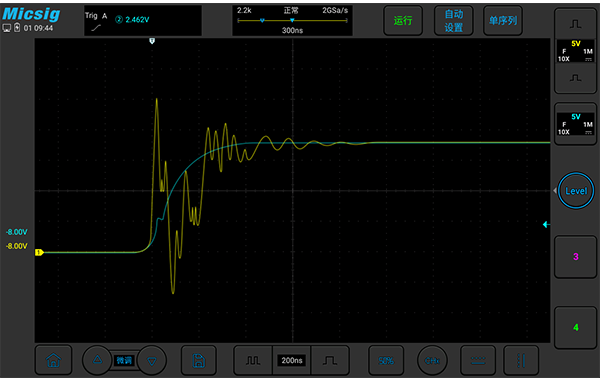Image resolution: width=600 pixels, height=380 pixels.
Task: Increase timebase with the multi-pulse icon
Action: pos(253,360)
